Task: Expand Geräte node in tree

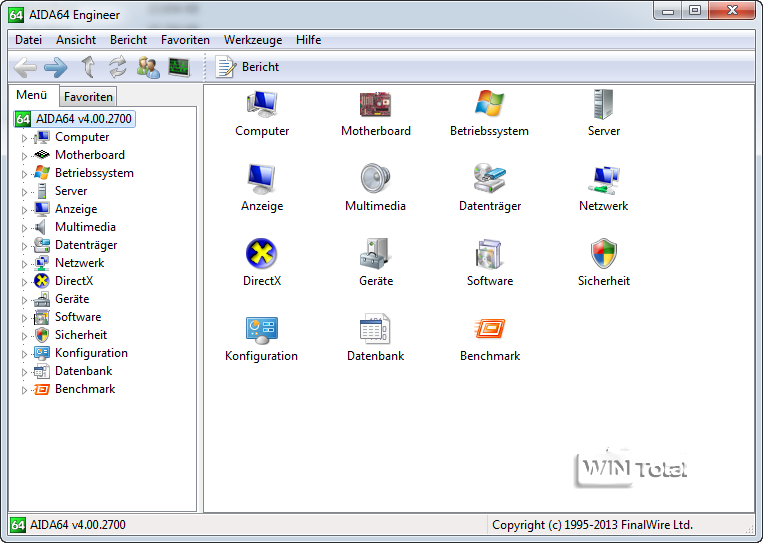Action: [x=24, y=300]
